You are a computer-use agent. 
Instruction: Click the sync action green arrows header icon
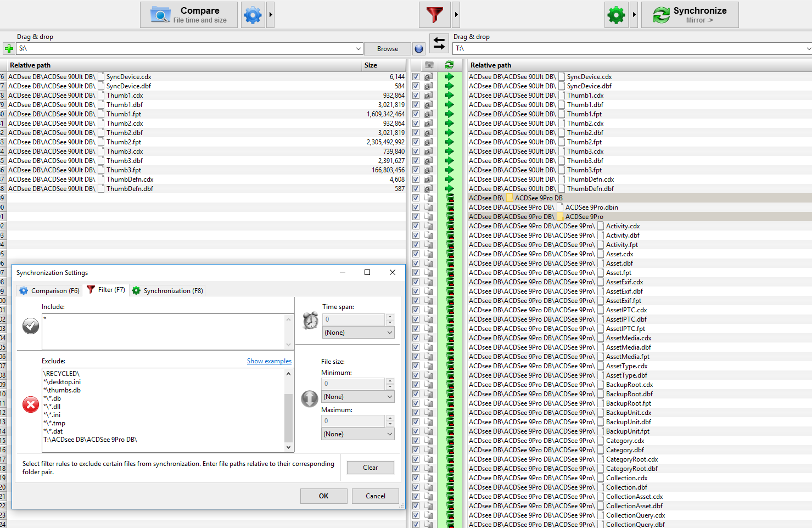[x=449, y=65]
